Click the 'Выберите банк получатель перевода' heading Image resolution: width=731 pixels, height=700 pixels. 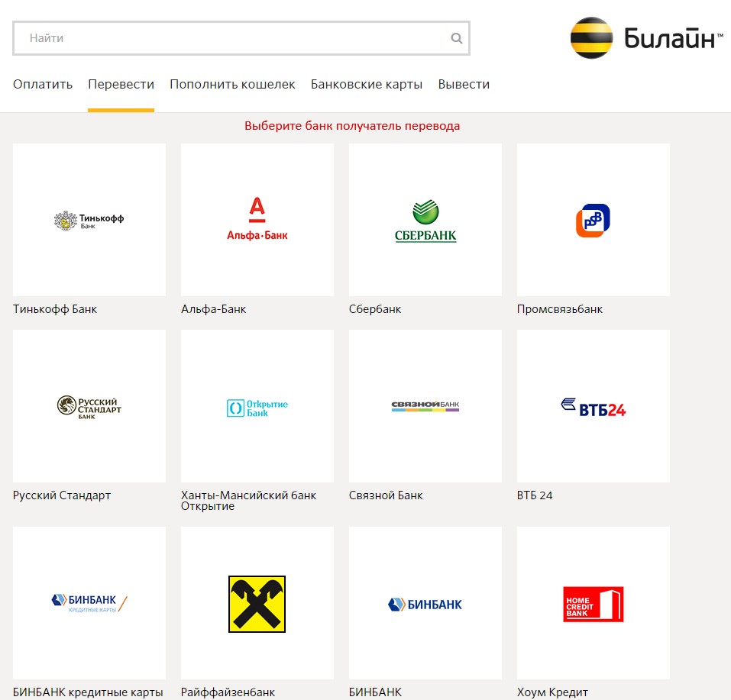click(352, 126)
